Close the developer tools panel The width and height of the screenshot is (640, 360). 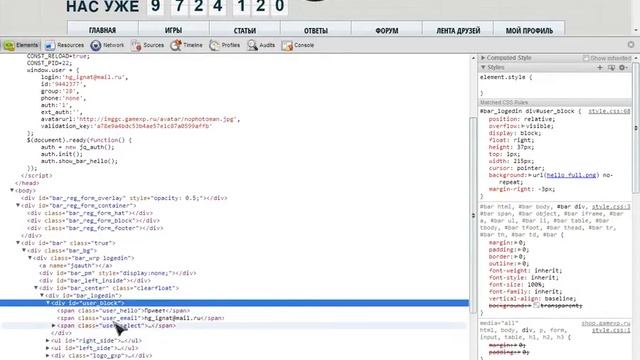click(631, 44)
